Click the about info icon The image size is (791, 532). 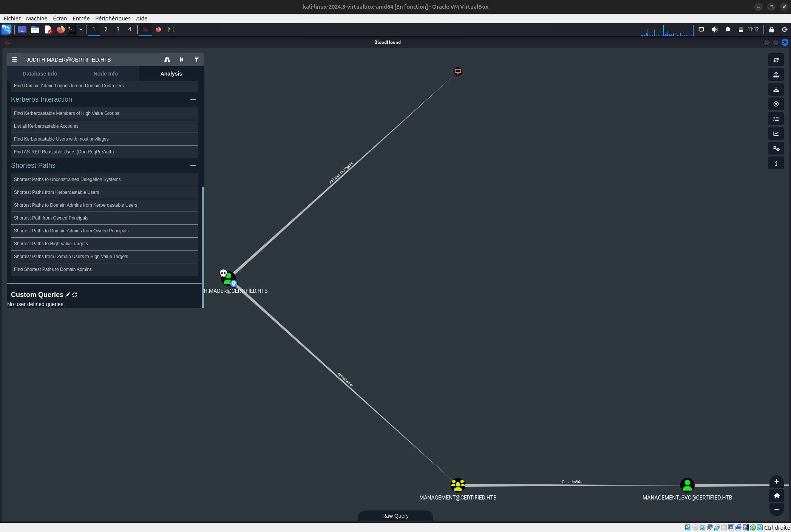tap(776, 163)
